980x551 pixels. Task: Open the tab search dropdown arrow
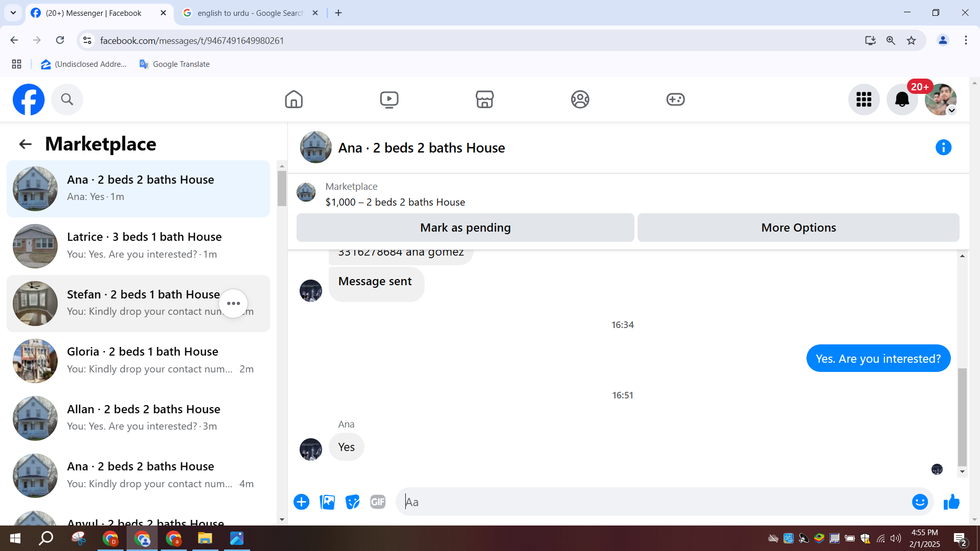click(x=13, y=13)
